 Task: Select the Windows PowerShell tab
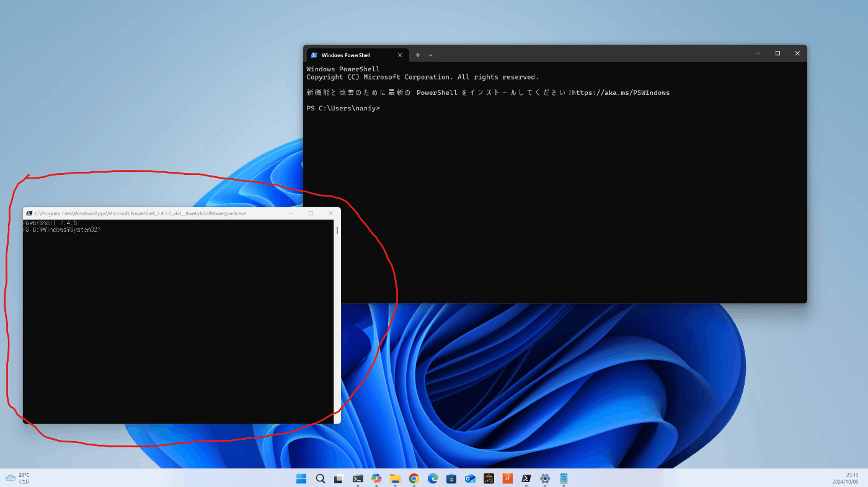pos(357,55)
